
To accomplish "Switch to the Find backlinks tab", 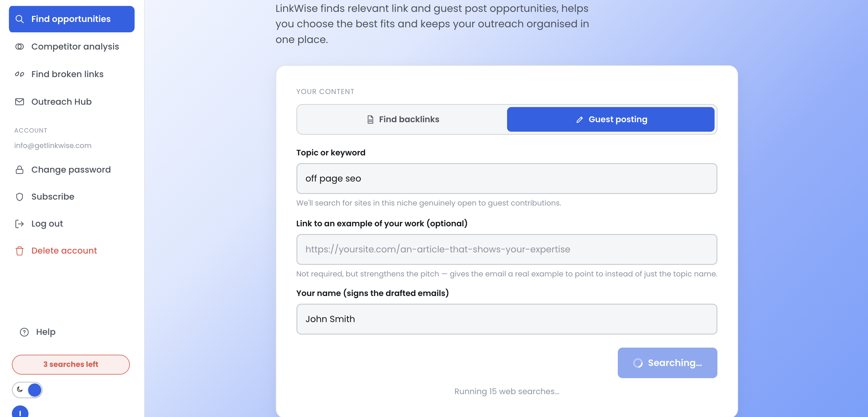I will pos(402,119).
